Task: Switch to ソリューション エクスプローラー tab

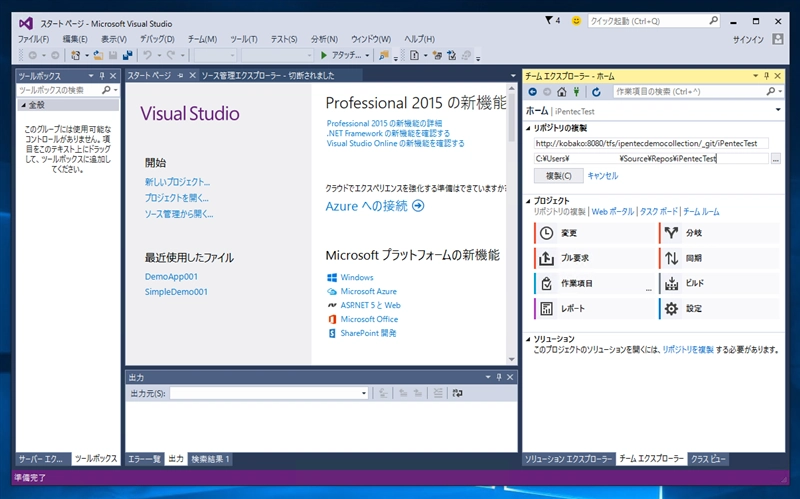Action: click(x=568, y=459)
